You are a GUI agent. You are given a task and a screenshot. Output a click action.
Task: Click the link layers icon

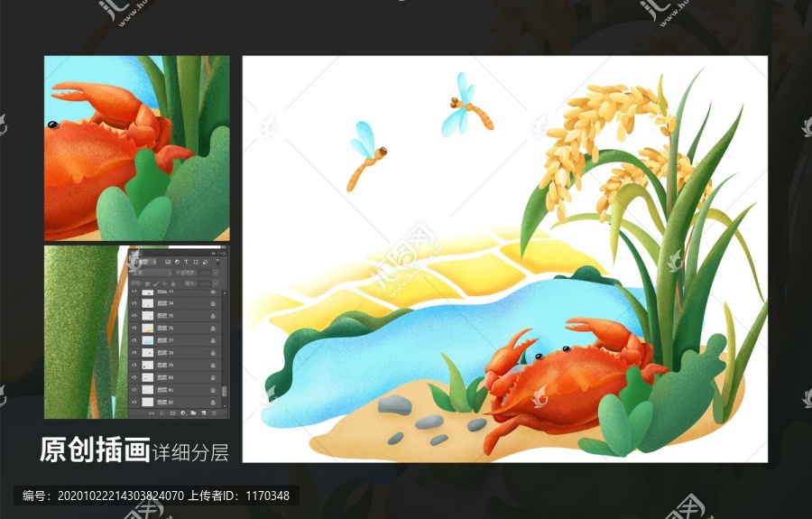(x=152, y=413)
